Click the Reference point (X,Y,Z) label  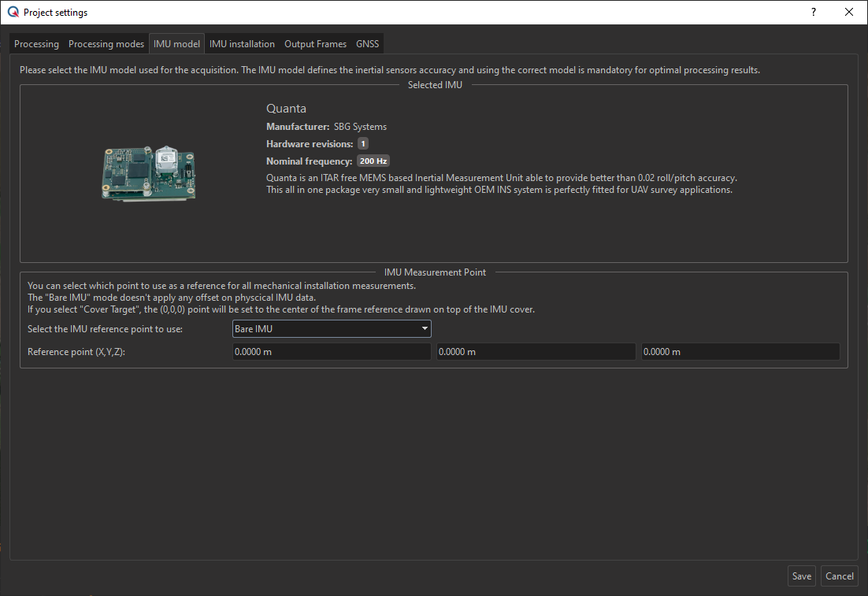coord(76,352)
